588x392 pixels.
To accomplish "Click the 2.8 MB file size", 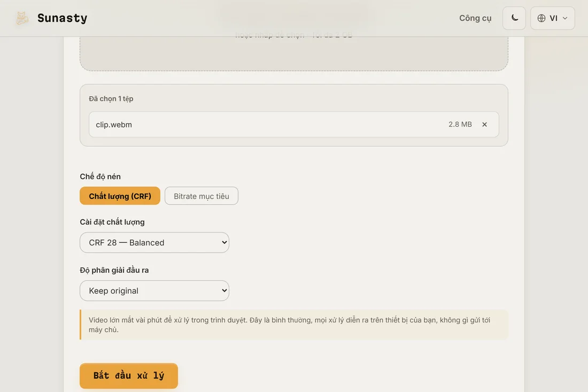I will [460, 124].
